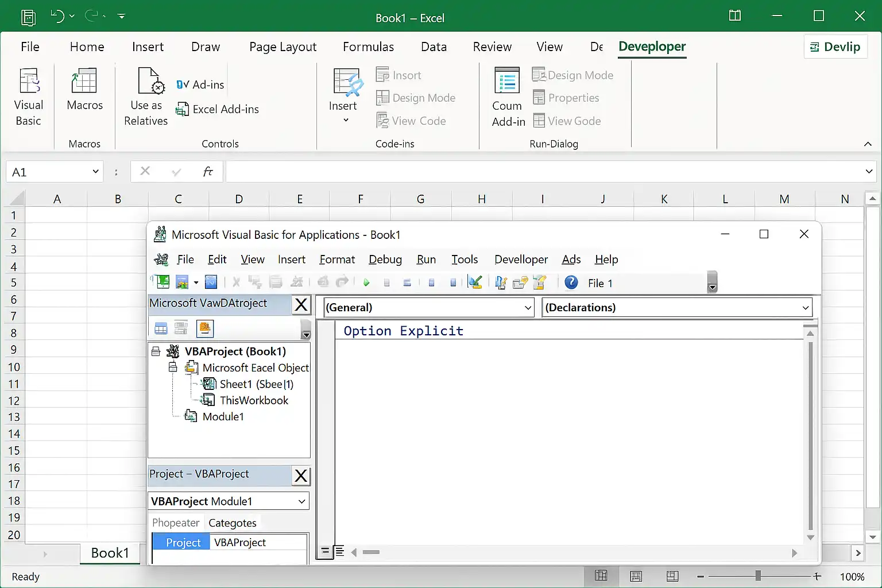
Task: Click the Coum Add-in ribbon icon
Action: [x=508, y=95]
